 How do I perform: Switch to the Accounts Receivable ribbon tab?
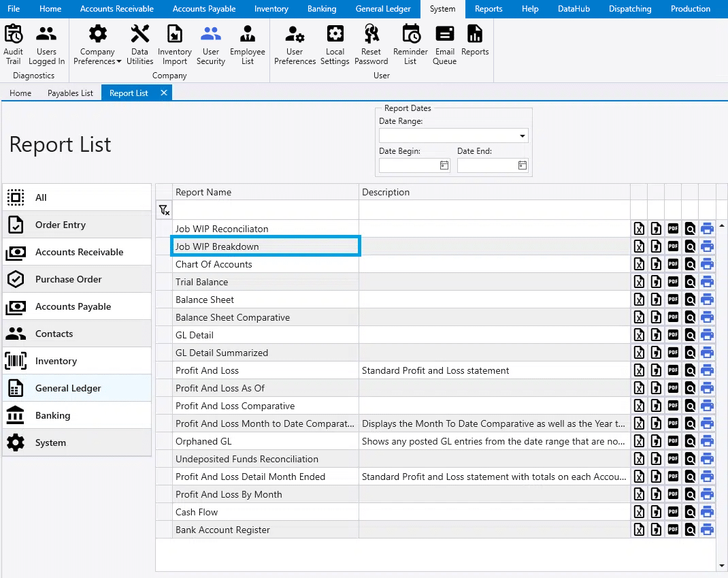coord(116,9)
